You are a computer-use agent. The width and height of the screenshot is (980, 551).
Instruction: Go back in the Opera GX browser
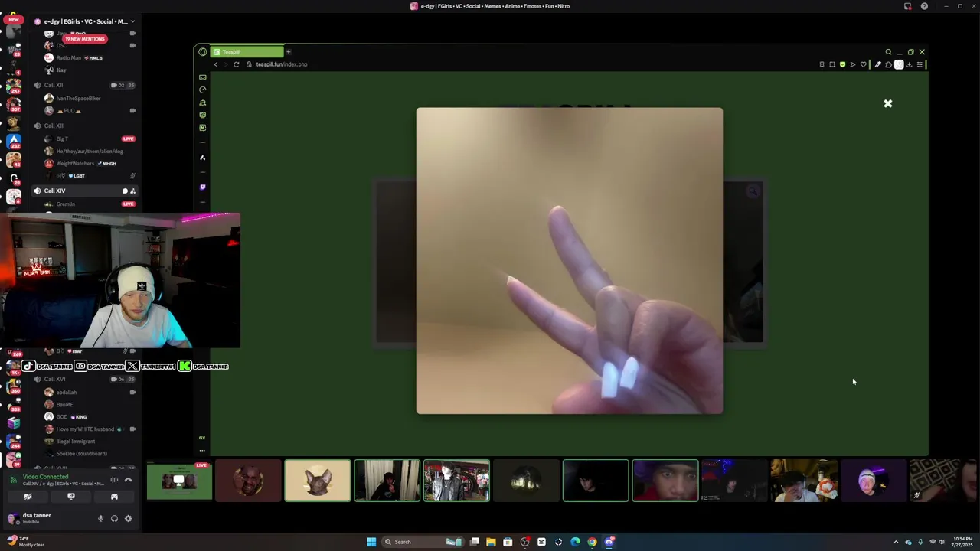[x=216, y=64]
